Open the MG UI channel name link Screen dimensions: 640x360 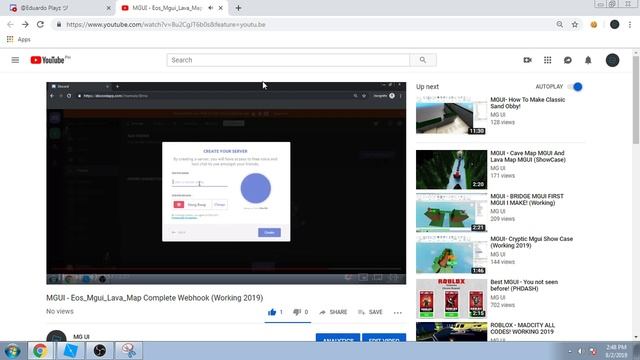pos(81,337)
